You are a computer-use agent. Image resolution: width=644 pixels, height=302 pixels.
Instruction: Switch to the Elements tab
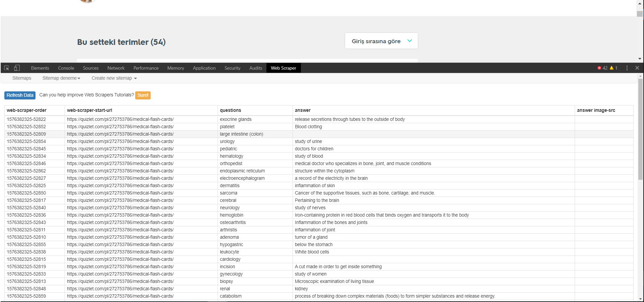40,68
